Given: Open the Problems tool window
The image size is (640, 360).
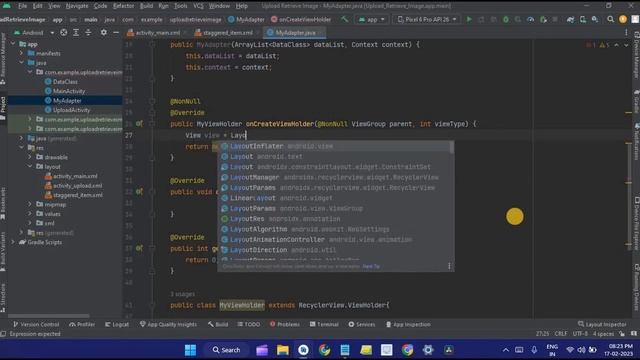Looking at the screenshot, I should (284, 324).
